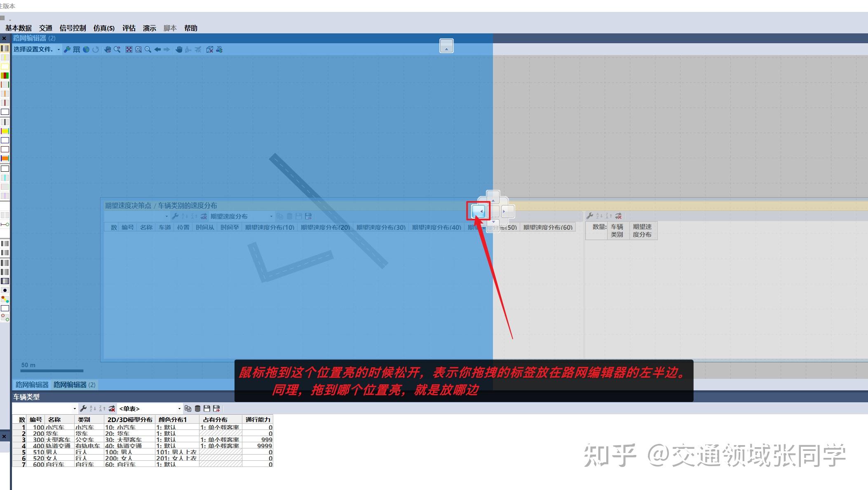Click the copy icon in vehicle types toolbar
868x490 pixels.
coord(188,408)
